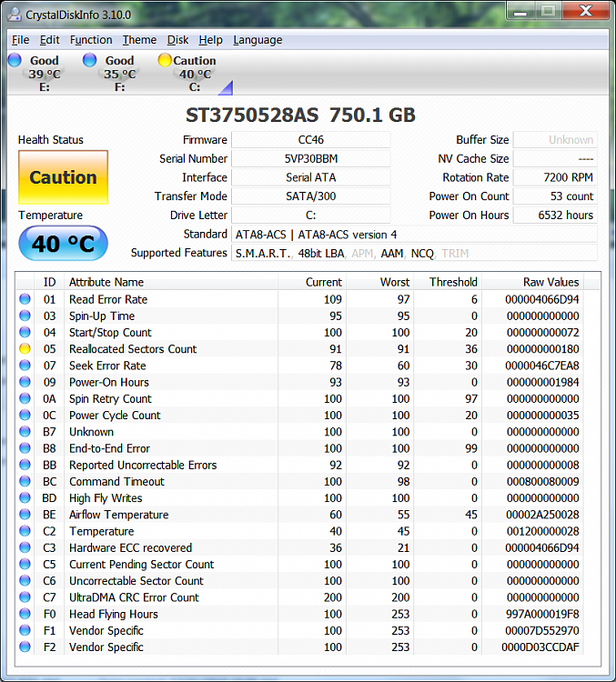The image size is (616, 682).
Task: Click the Current column header
Action: tap(312, 282)
